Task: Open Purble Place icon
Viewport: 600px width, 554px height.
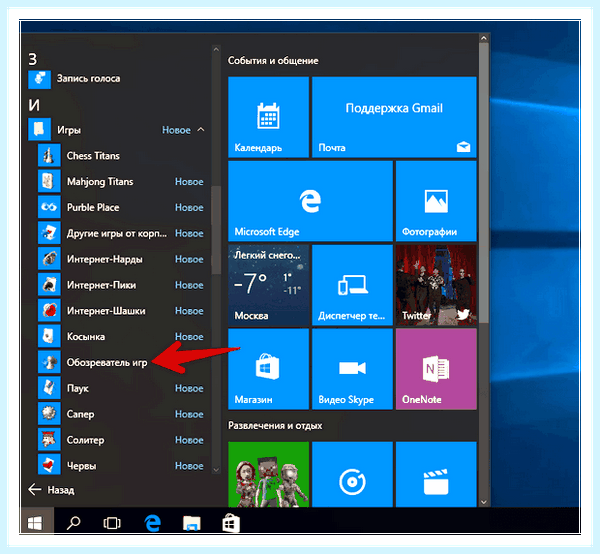Action: coord(49,207)
